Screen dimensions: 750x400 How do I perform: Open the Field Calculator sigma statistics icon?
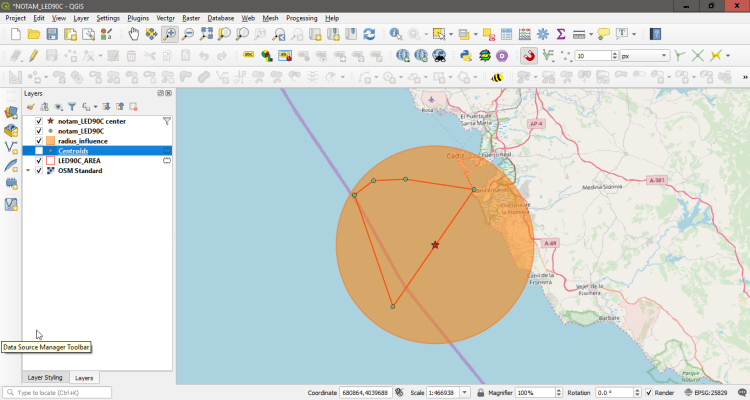click(x=561, y=34)
